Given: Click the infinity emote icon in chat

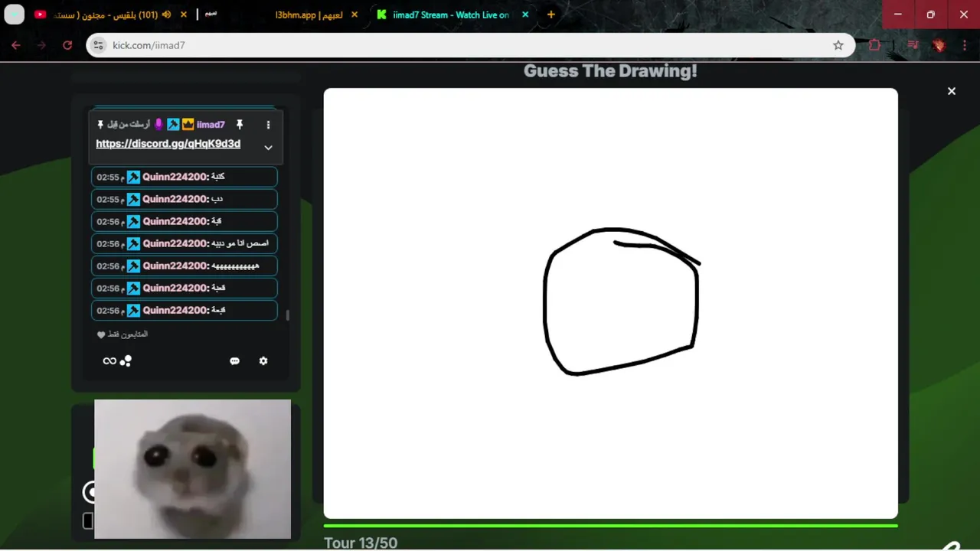Looking at the screenshot, I should coord(109,361).
